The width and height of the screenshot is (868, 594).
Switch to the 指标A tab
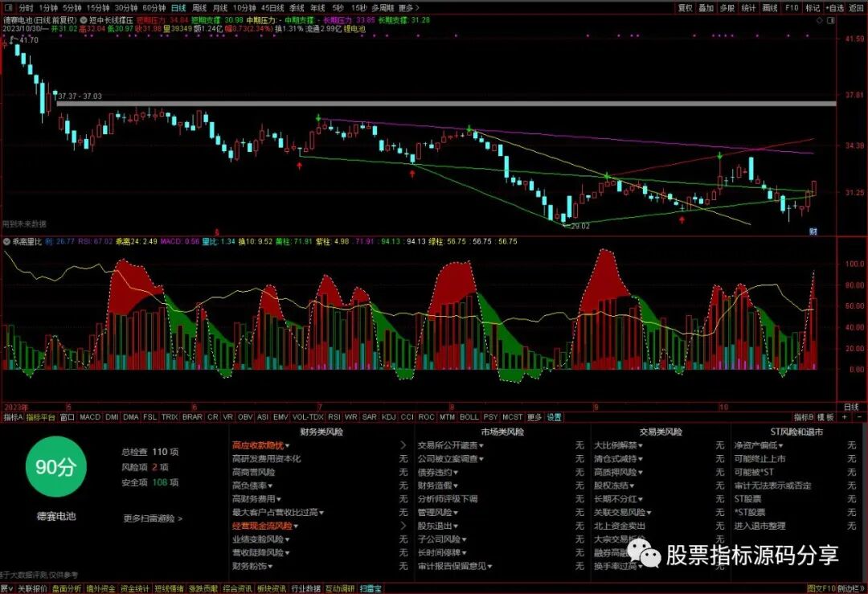point(12,417)
